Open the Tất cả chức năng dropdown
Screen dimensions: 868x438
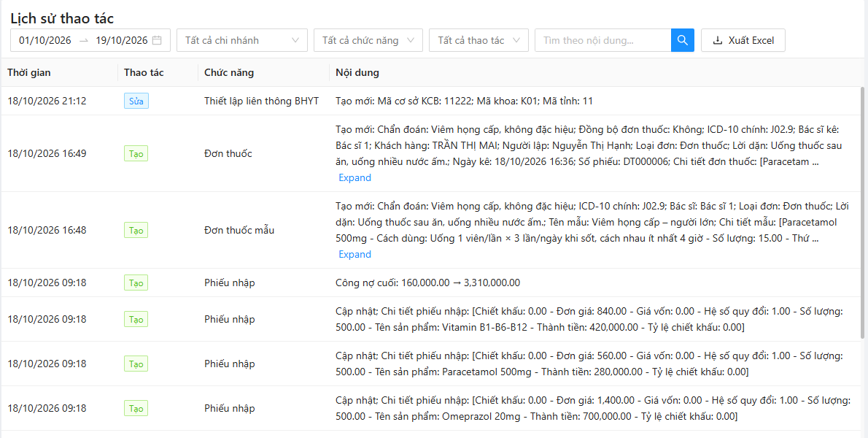point(368,40)
